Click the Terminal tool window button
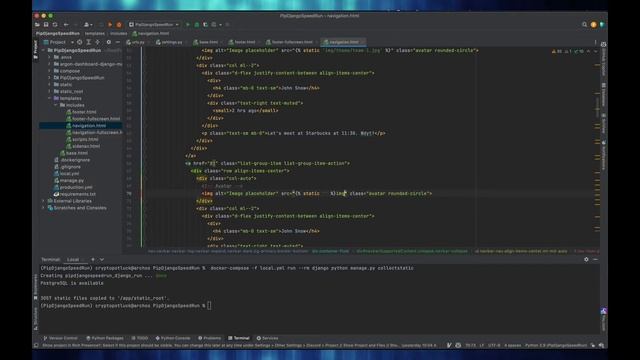Viewport: 640px width, 360px height. point(239,338)
